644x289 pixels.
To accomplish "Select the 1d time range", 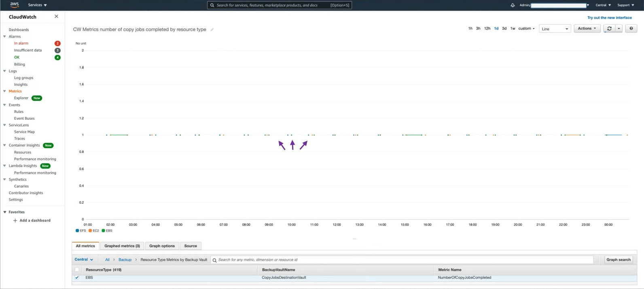I will coord(496,28).
